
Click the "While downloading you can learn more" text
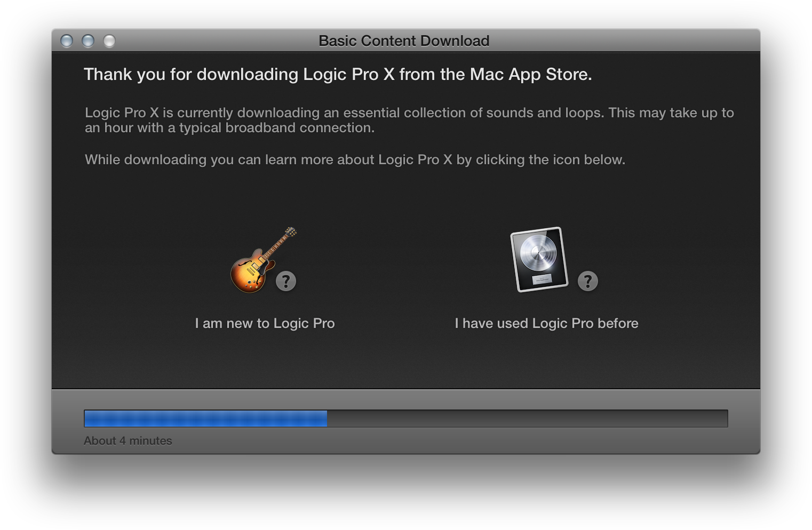[355, 160]
